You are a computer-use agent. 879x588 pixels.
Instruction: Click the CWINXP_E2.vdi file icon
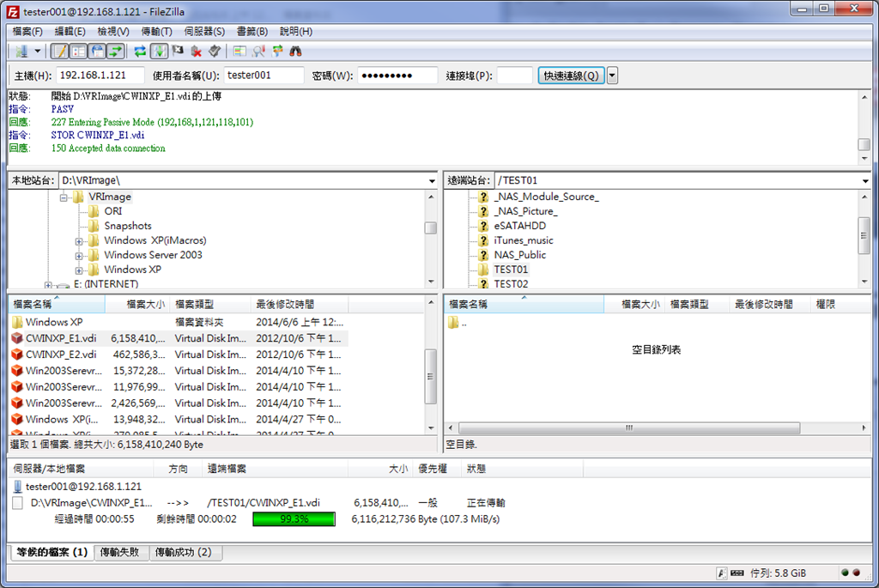pos(17,355)
